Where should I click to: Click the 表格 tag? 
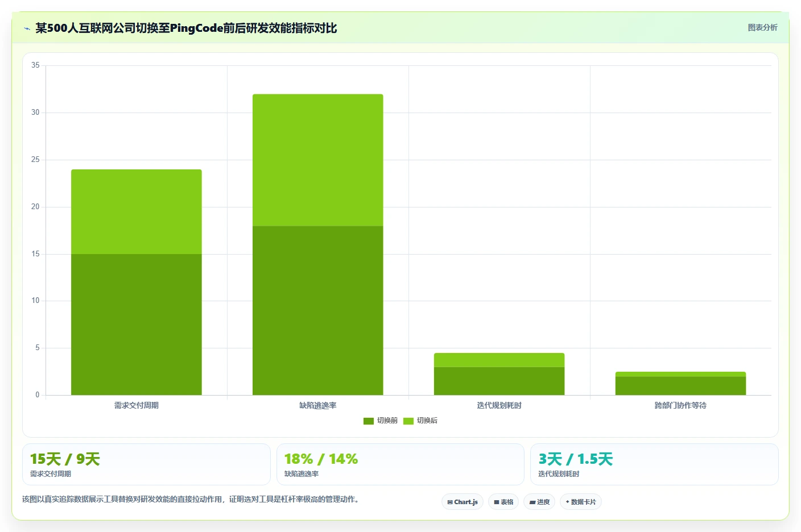503,502
